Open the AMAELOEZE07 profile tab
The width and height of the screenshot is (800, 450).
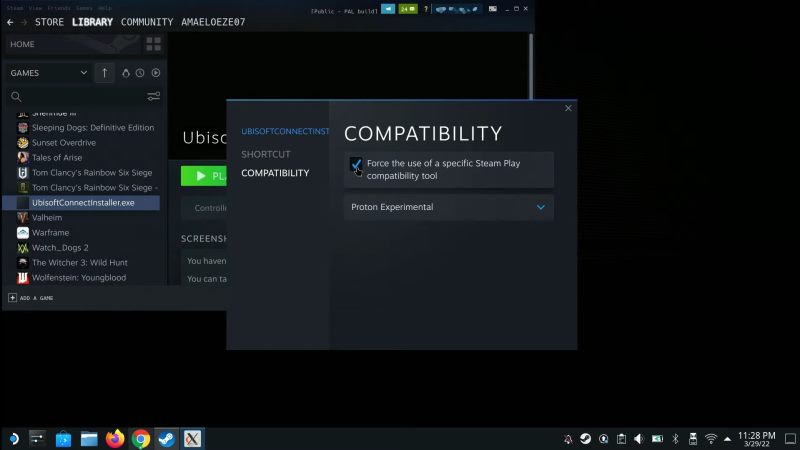click(213, 22)
